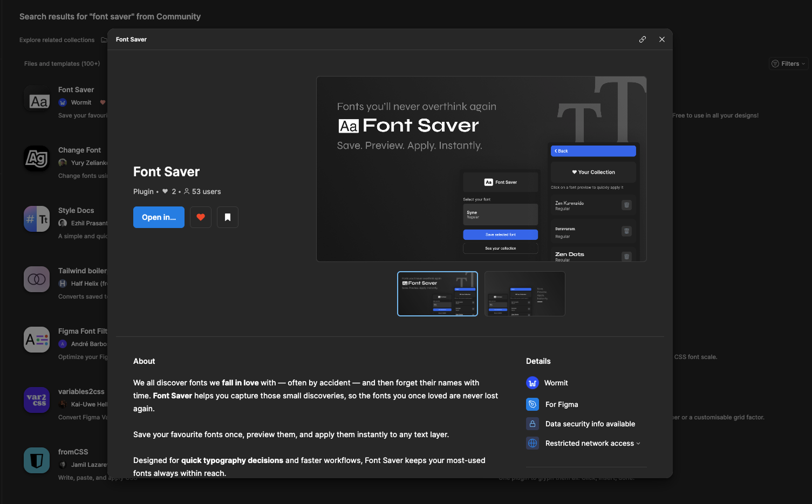Open the Tailwind boiler result title
The image size is (812, 504).
coord(83,271)
